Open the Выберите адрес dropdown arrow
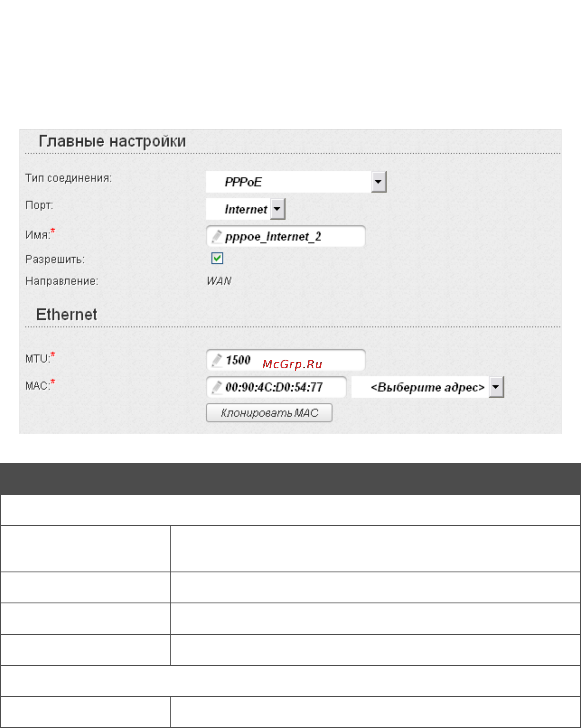 (x=496, y=387)
